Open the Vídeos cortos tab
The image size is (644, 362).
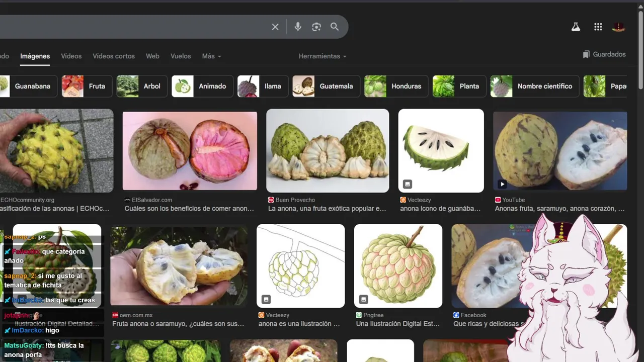pos(114,56)
